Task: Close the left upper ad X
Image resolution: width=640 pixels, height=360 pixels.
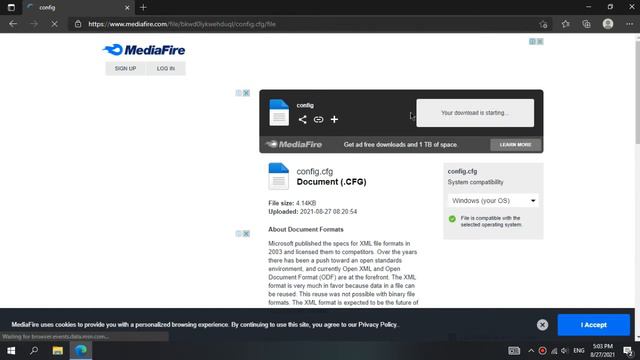Action: point(246,93)
